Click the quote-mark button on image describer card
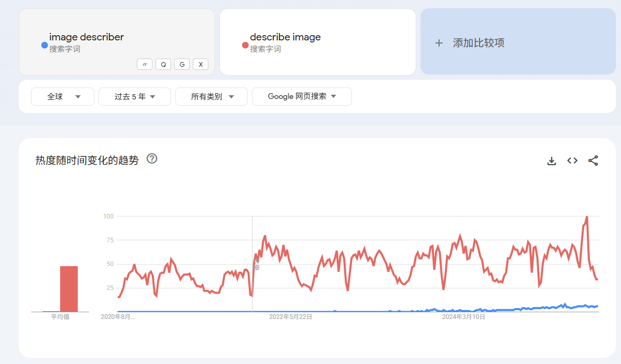 [x=145, y=64]
